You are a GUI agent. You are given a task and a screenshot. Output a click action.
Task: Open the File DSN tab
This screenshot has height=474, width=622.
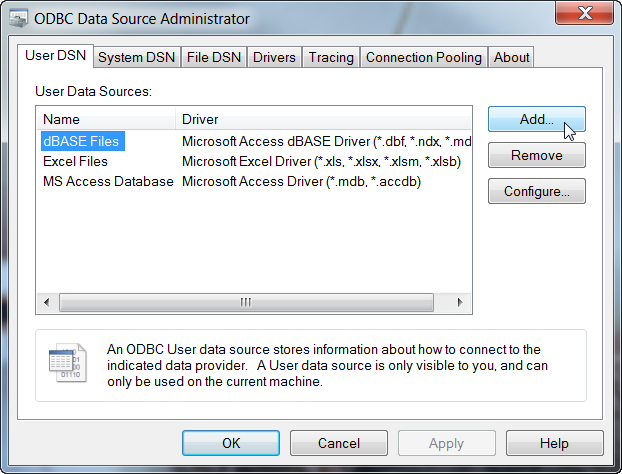pyautogui.click(x=213, y=57)
